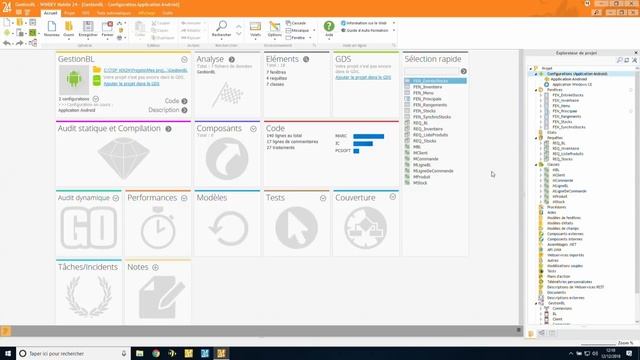Click the search icon in Explorateur de projet

coord(620,60)
